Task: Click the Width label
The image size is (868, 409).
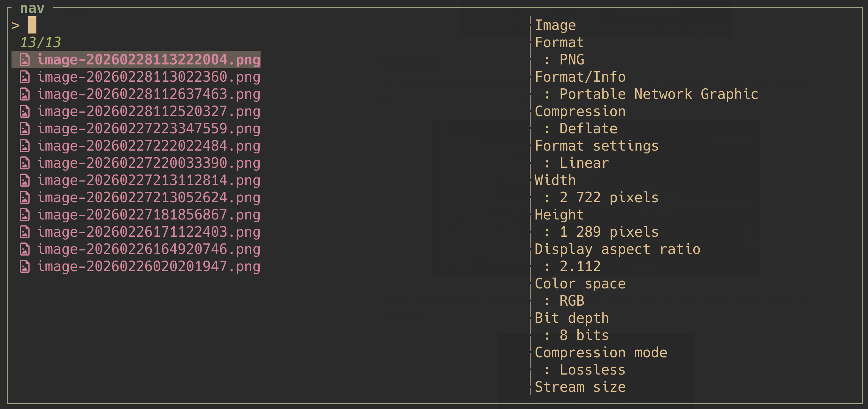Action: [555, 180]
